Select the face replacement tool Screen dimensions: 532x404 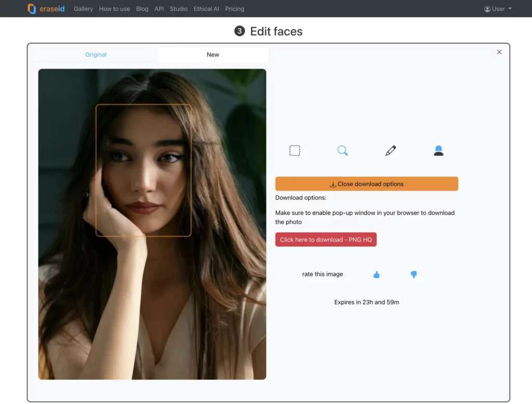(438, 150)
